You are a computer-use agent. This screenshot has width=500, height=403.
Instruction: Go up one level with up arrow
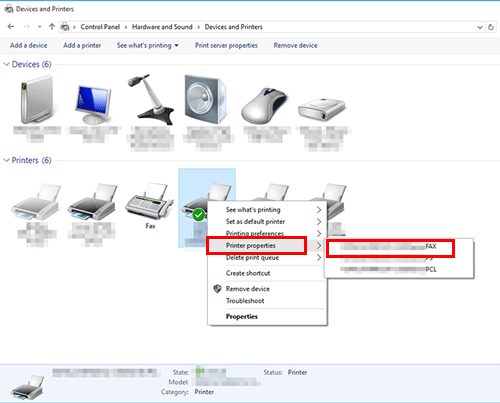tap(52, 27)
